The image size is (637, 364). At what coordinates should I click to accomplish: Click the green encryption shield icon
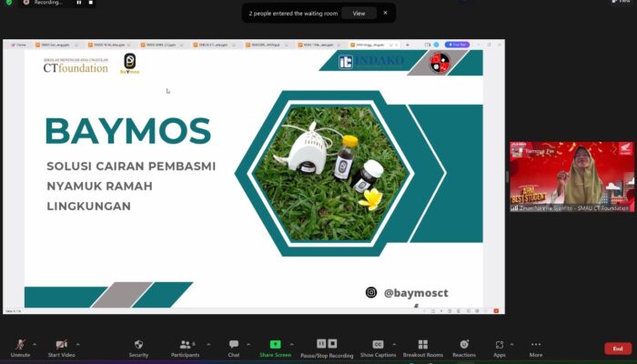pos(9,3)
